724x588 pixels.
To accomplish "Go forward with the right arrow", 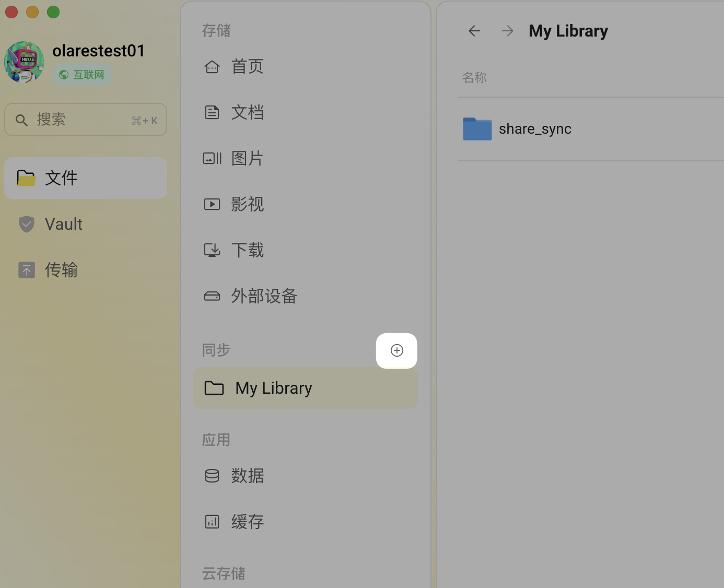I will (x=507, y=31).
